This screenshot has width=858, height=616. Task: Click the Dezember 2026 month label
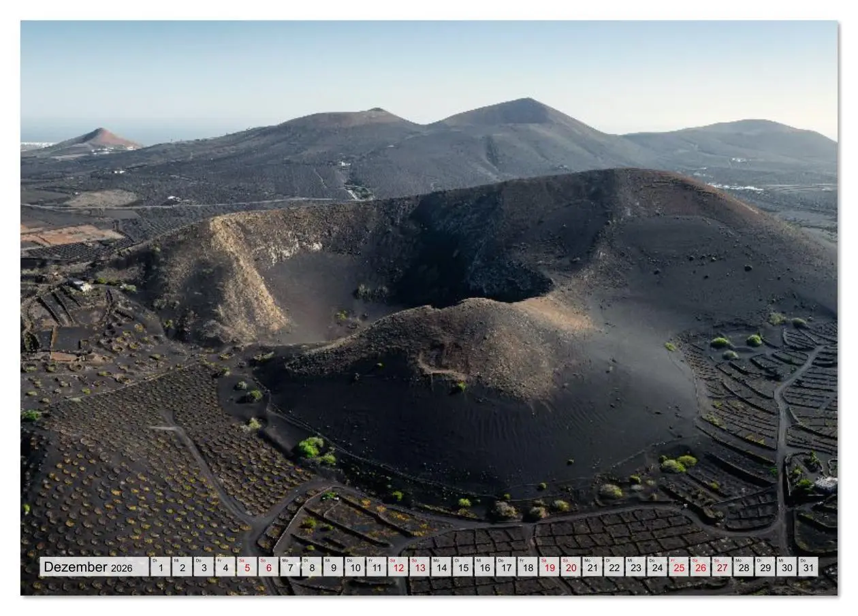[89, 567]
